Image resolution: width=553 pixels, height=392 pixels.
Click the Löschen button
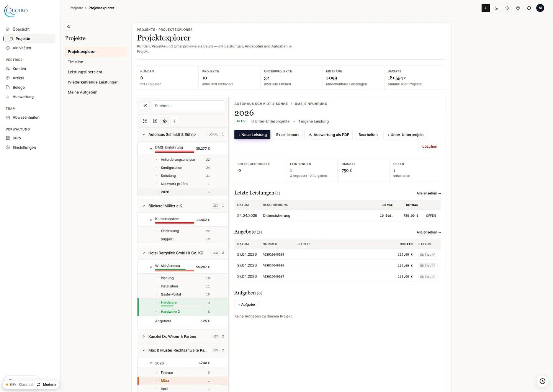430,146
